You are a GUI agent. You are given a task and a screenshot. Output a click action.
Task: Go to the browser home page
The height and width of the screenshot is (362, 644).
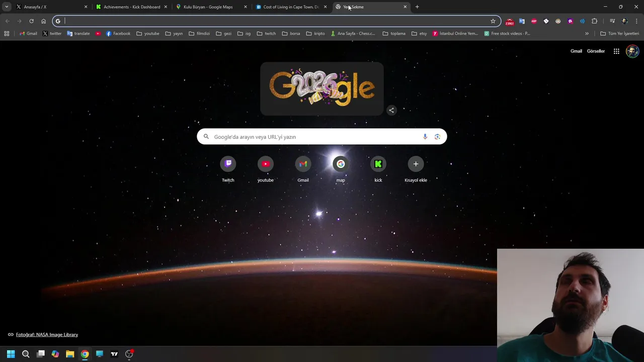click(x=43, y=21)
